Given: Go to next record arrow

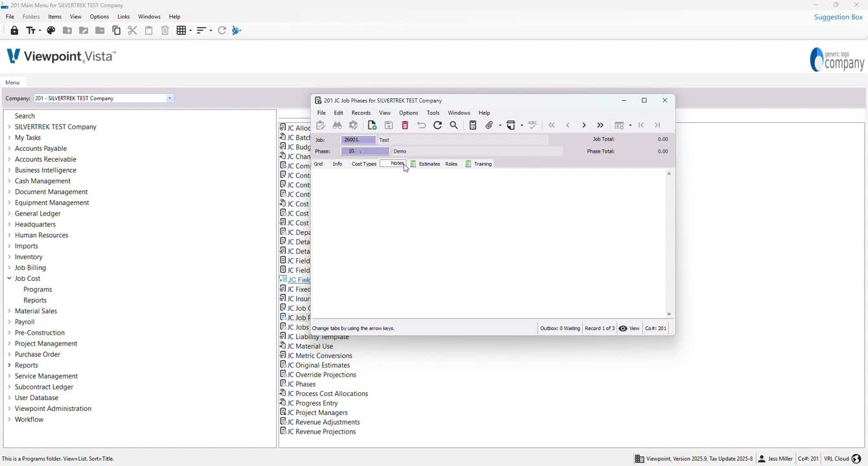Looking at the screenshot, I should click(x=584, y=126).
